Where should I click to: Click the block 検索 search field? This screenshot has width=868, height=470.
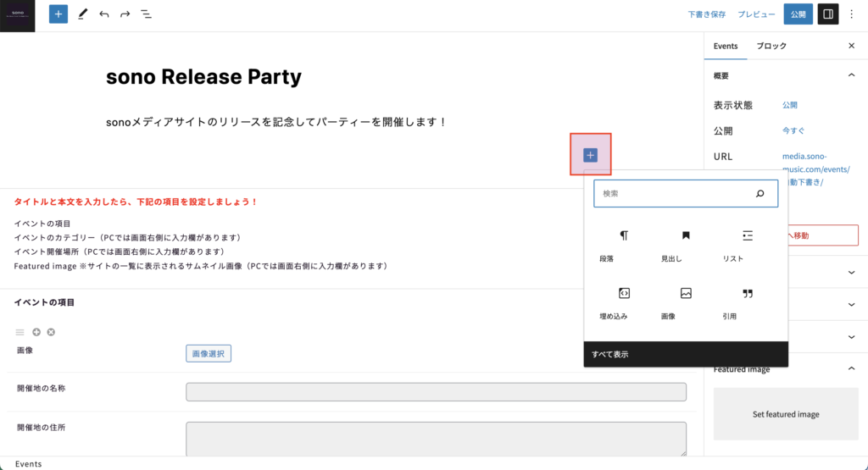click(674, 194)
